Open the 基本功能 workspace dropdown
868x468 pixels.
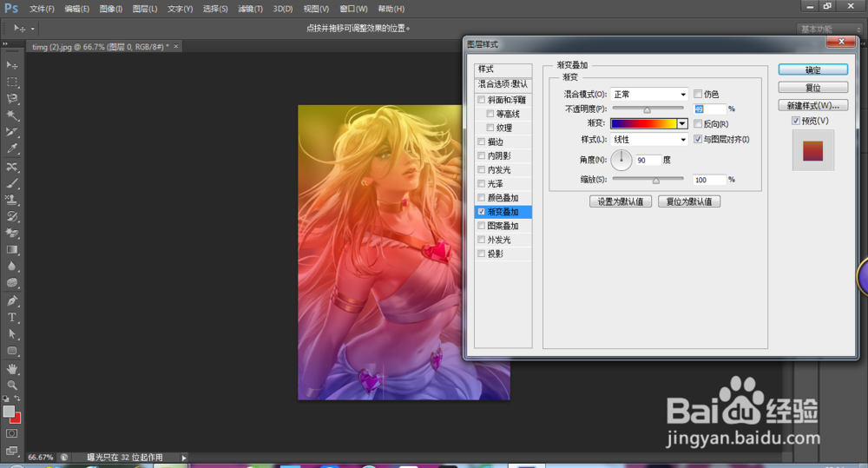tap(830, 29)
